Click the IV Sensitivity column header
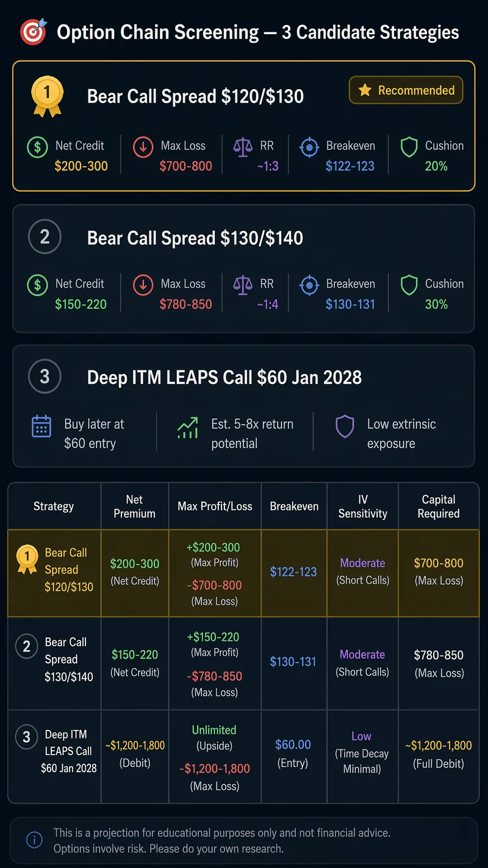The image size is (488, 868). [x=363, y=506]
